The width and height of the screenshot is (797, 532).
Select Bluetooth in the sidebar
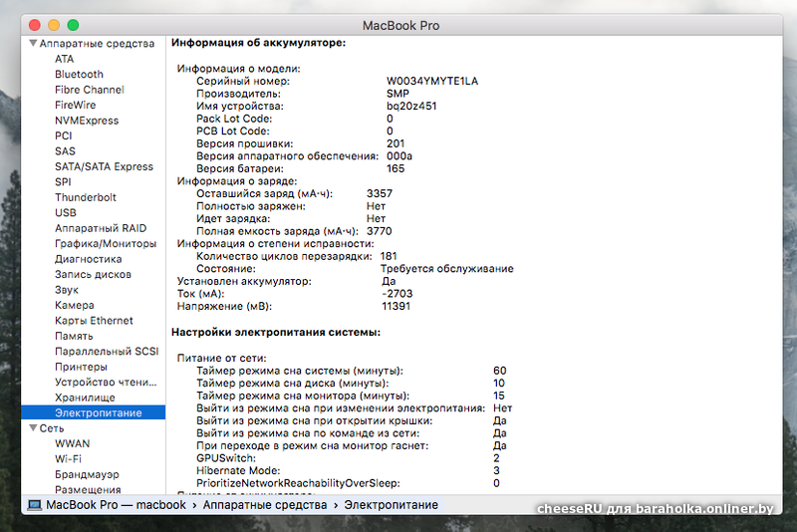pos(79,74)
